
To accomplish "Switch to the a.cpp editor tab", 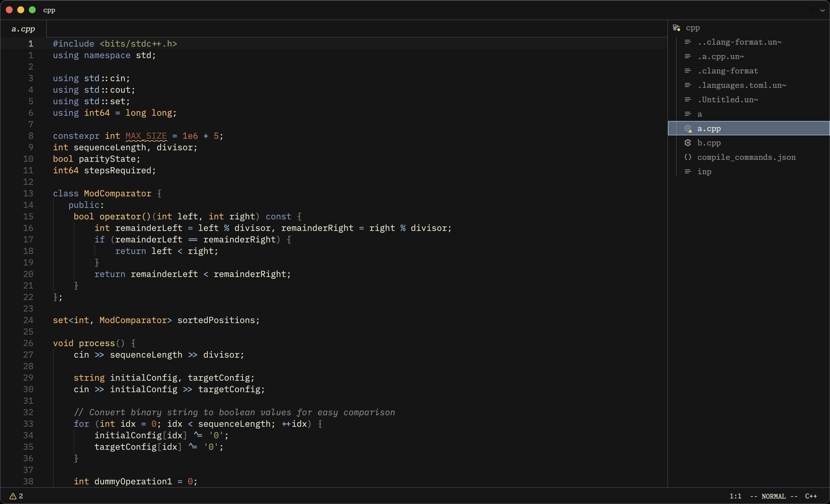I will (x=23, y=29).
